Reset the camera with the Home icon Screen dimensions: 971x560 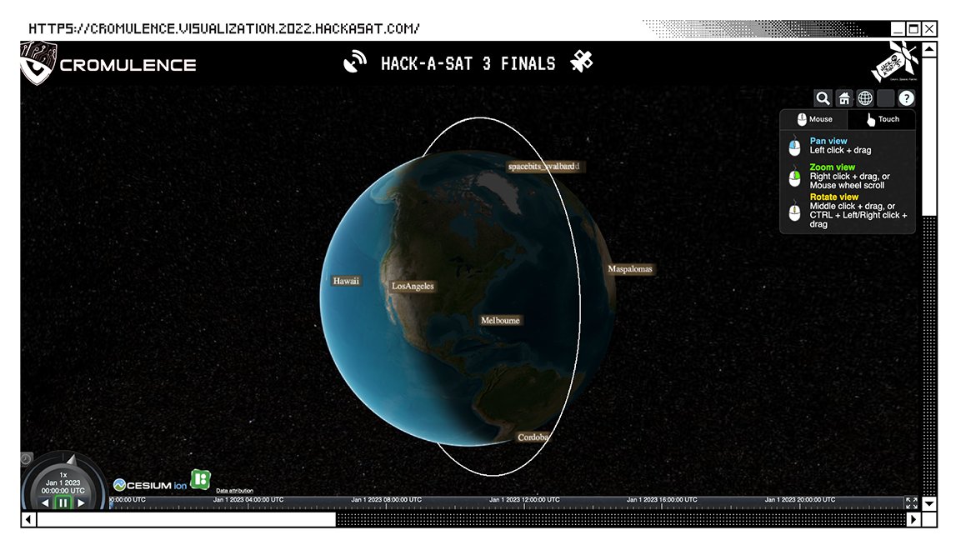[x=844, y=98]
